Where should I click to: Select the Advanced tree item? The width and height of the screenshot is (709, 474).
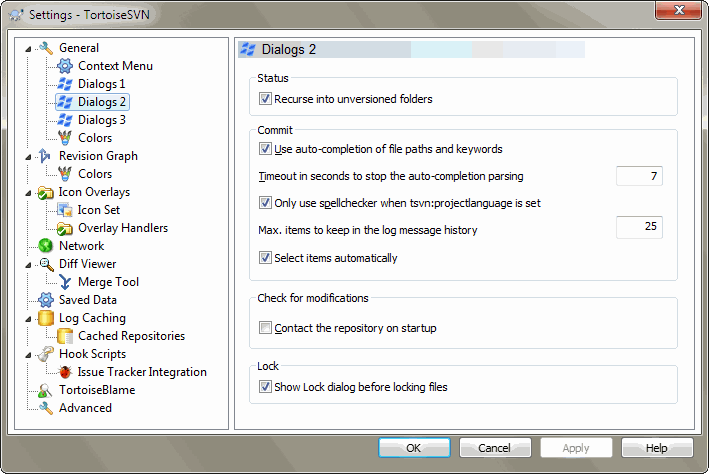[85, 408]
